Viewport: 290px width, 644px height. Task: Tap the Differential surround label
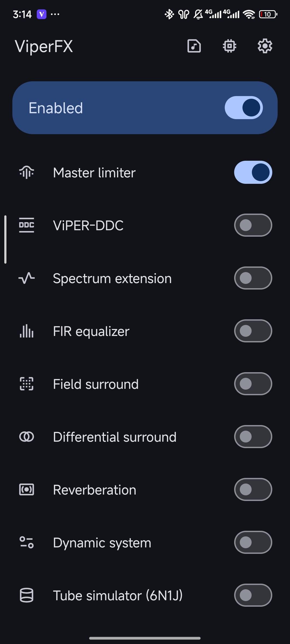pos(115,437)
